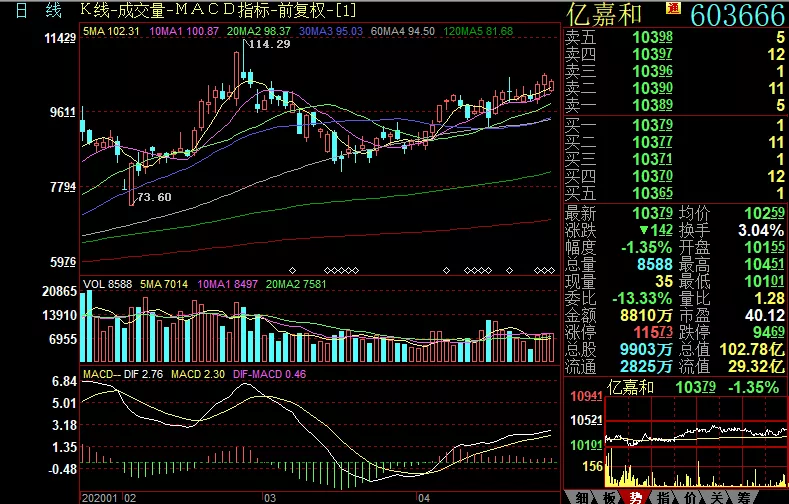Click the 03 month mark on date axis
The width and height of the screenshot is (789, 504).
(x=270, y=498)
